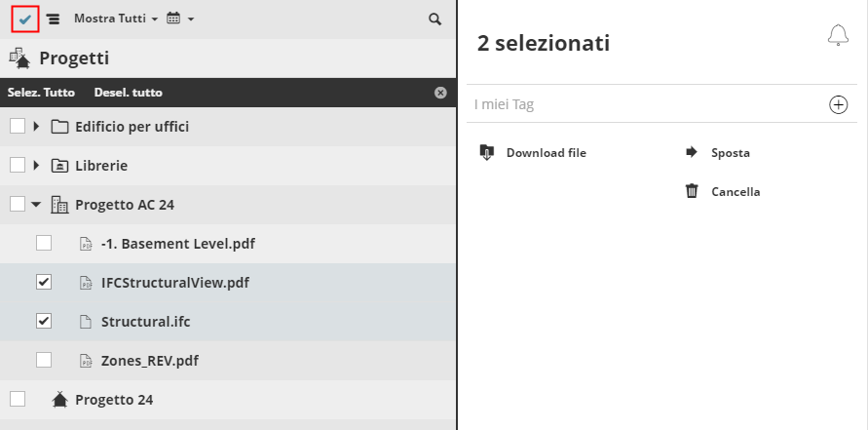Click the Sposta arrow icon
Image resolution: width=868 pixels, height=430 pixels.
point(692,152)
